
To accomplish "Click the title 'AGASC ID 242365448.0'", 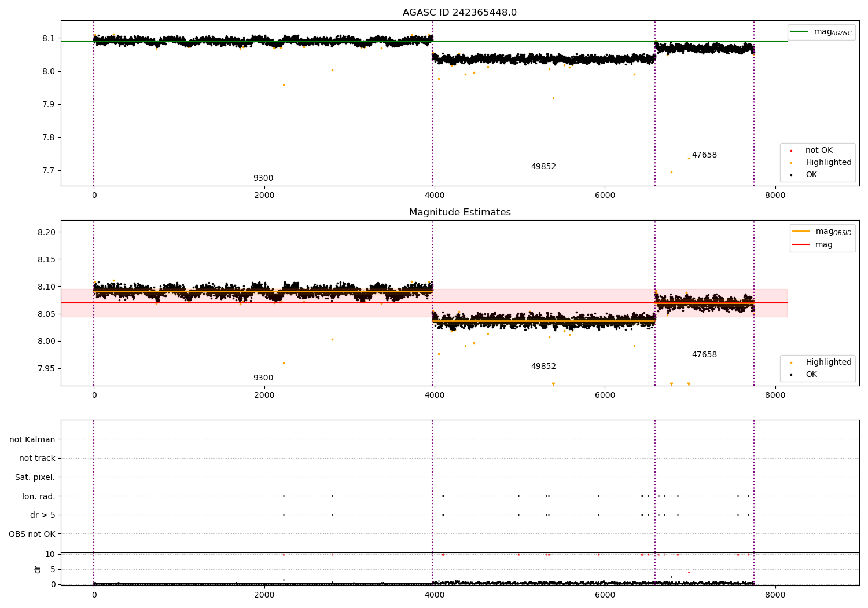I will [x=459, y=13].
